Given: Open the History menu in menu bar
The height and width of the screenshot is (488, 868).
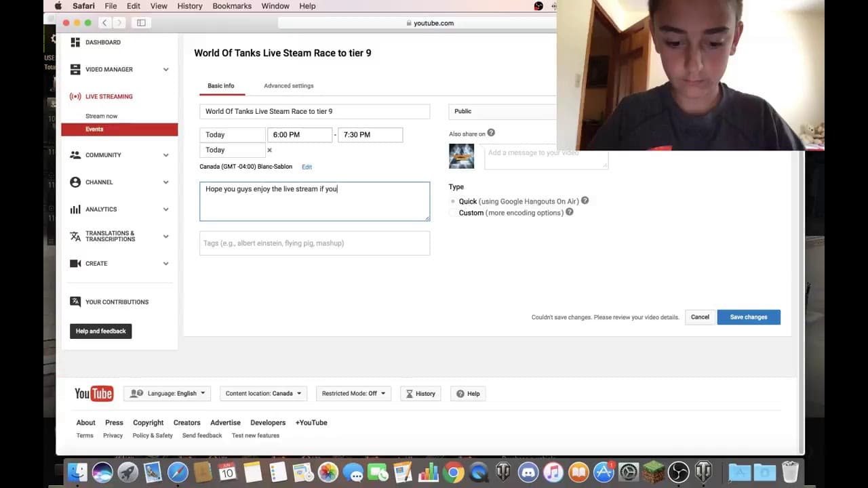Looking at the screenshot, I should pyautogui.click(x=190, y=6).
